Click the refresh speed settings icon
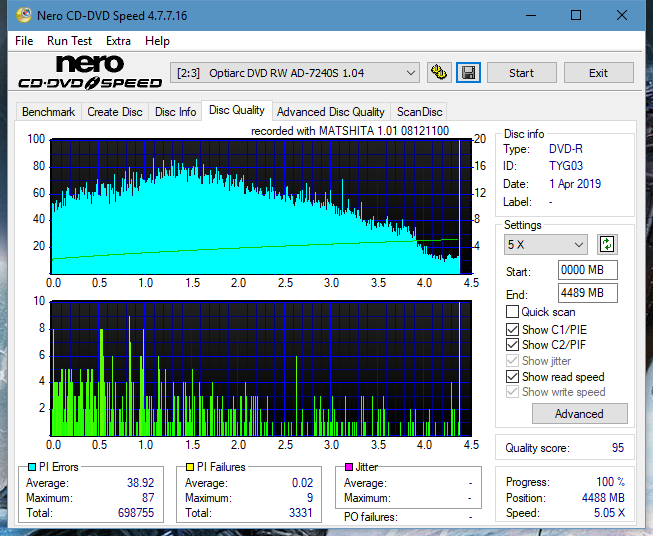Image resolution: width=653 pixels, height=536 pixels. (607, 244)
